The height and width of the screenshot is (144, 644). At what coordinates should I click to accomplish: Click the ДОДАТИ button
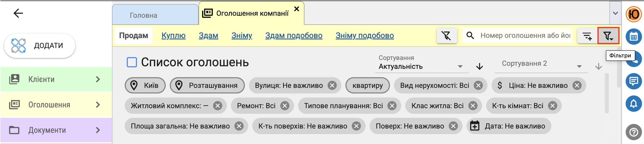pyautogui.click(x=40, y=45)
